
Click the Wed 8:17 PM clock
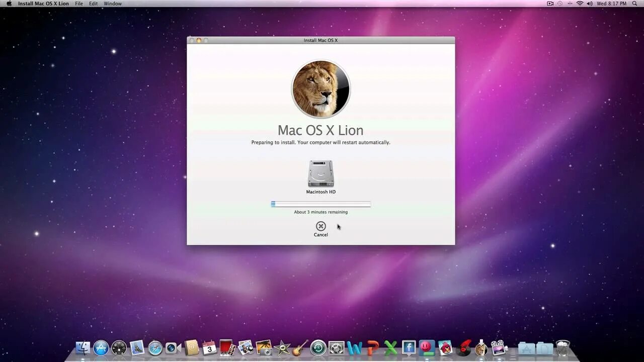611,4
